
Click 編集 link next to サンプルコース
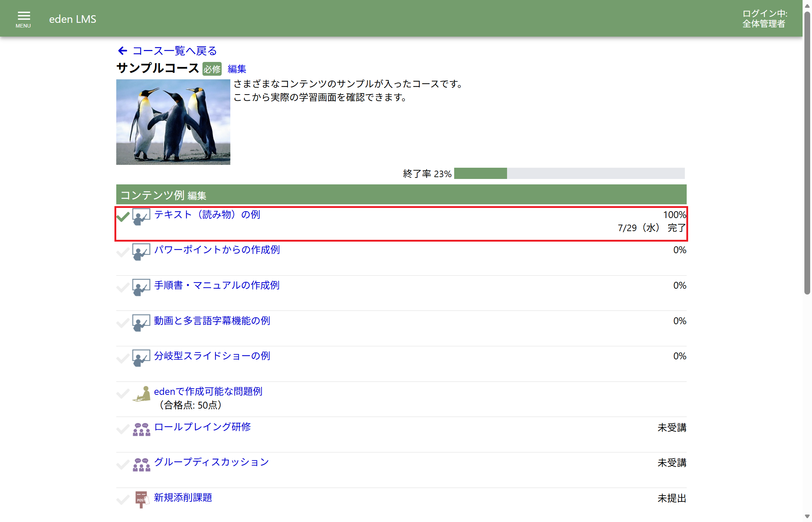point(237,69)
